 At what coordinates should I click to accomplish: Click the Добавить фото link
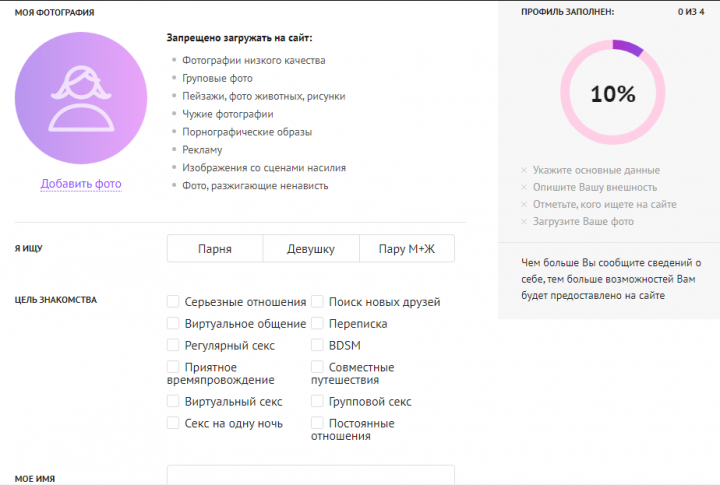pos(81,184)
